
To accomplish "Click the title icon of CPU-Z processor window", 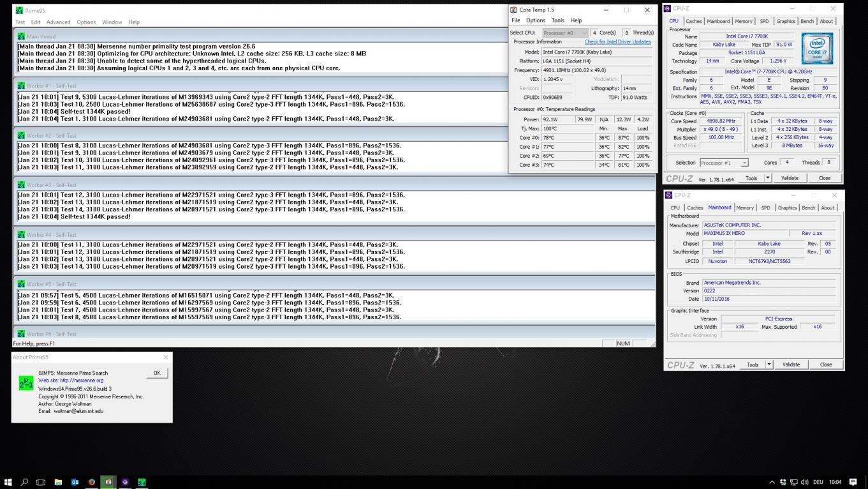I will (x=668, y=8).
